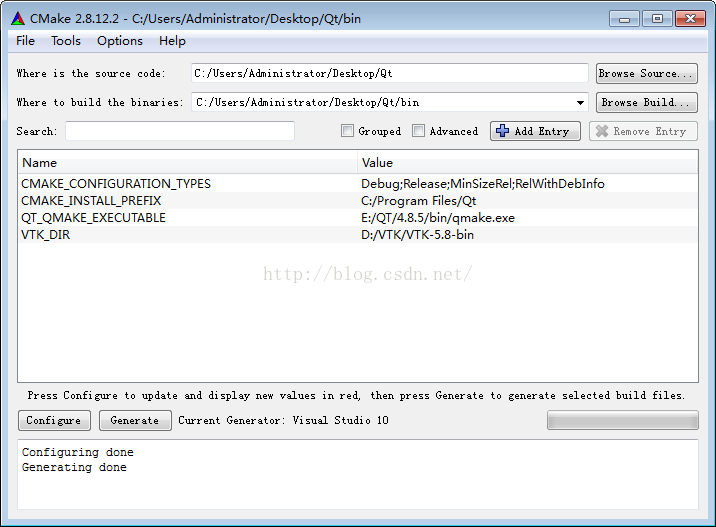Click the Current Generator: Visual Studio 10 label
716x527 pixels.
[x=283, y=420]
